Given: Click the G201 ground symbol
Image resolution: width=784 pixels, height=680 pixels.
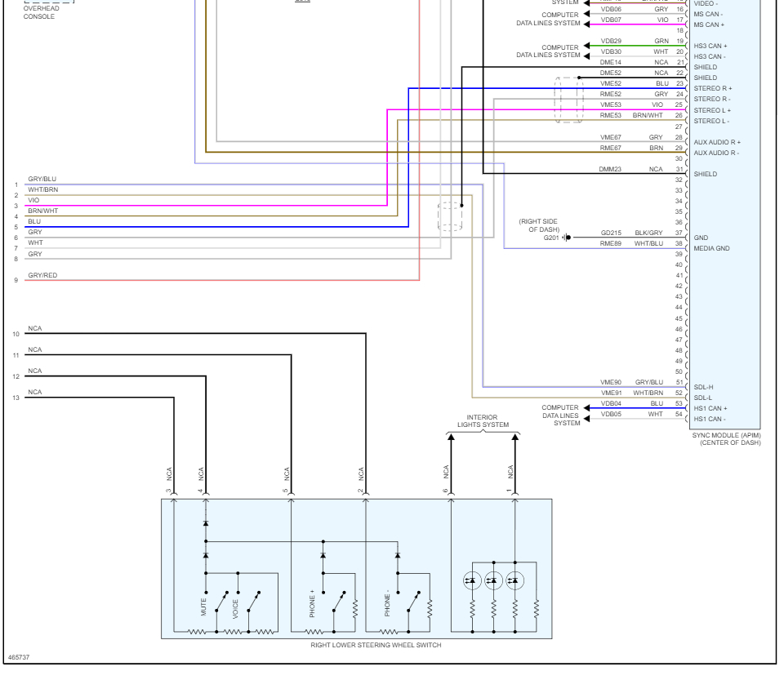Looking at the screenshot, I should point(566,238).
